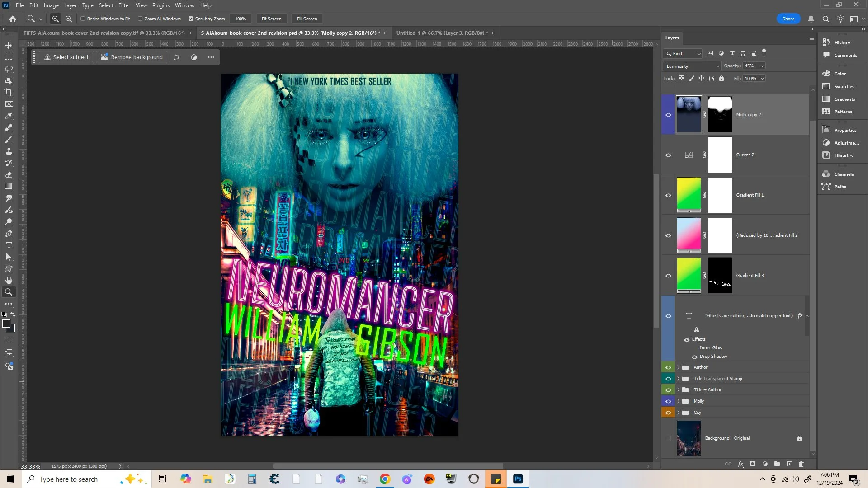
Task: Open the blend mode dropdown showing Luminosity
Action: click(x=692, y=66)
